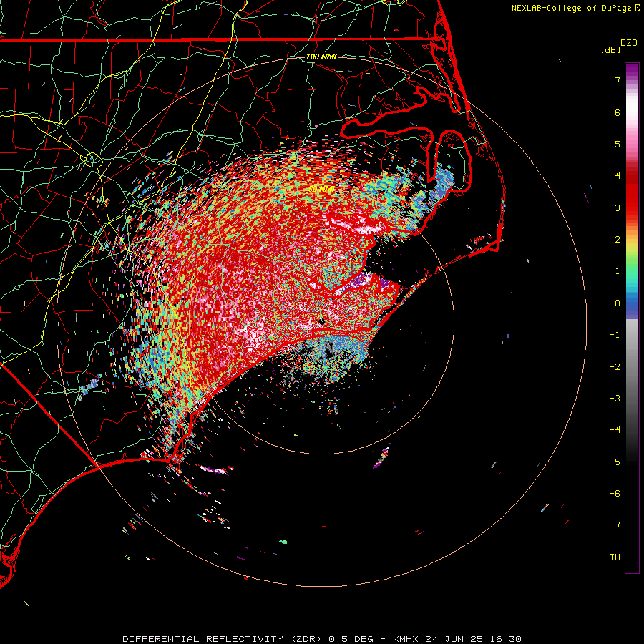Click the -2 value on the dB scale
Image resolution: width=644 pixels, height=644 pixels.
tap(615, 367)
